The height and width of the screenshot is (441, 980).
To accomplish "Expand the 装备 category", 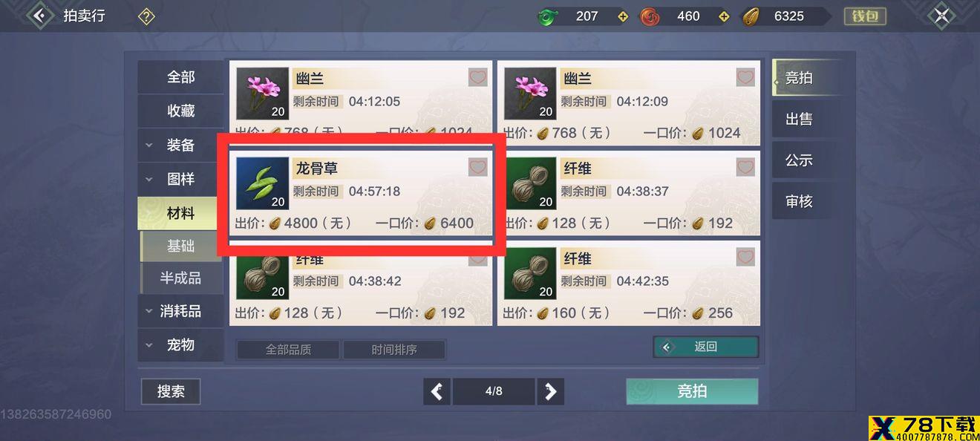I will click(180, 146).
